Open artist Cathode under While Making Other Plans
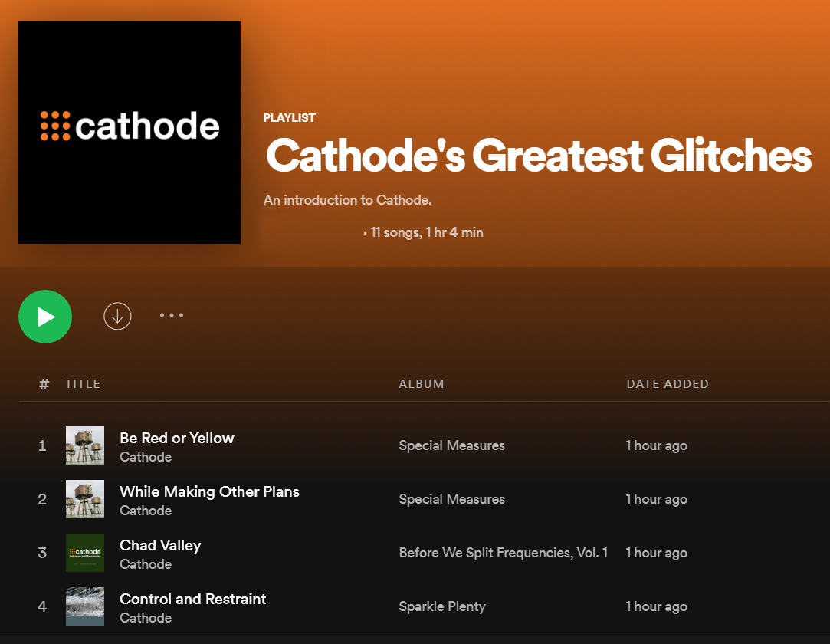 click(146, 511)
